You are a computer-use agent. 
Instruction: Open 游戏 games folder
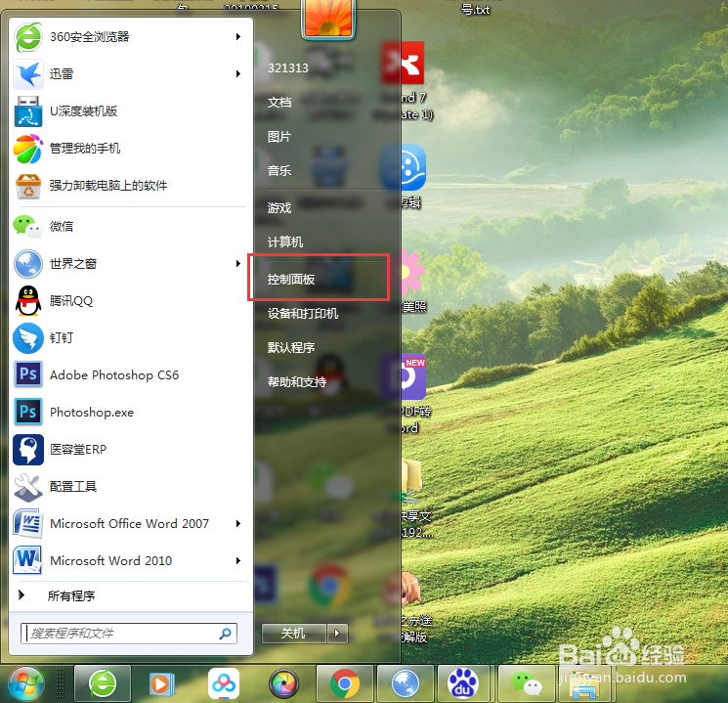click(279, 207)
